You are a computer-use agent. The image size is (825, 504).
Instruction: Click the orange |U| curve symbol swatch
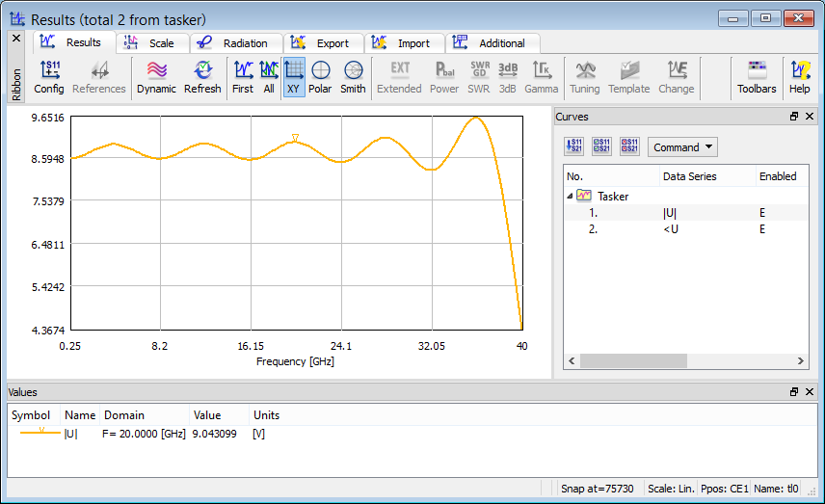coord(40,434)
